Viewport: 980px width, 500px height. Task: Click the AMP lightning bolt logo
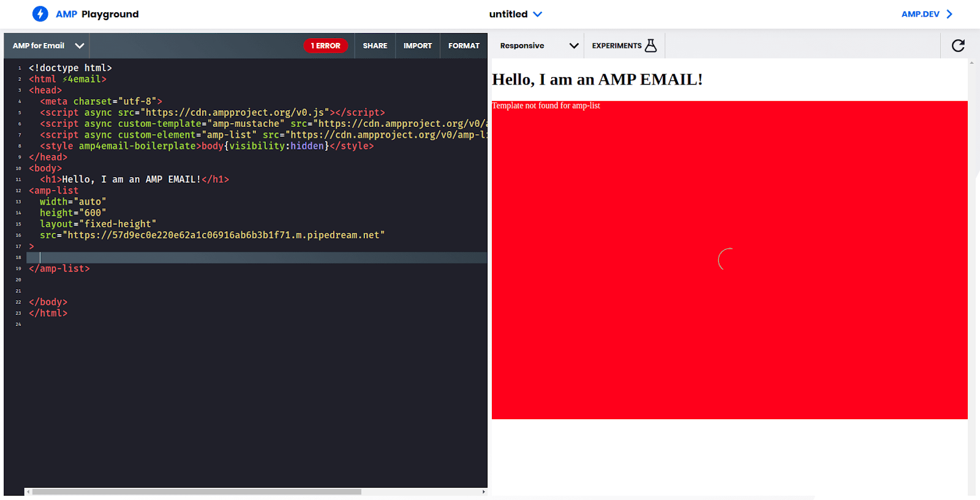pyautogui.click(x=40, y=13)
